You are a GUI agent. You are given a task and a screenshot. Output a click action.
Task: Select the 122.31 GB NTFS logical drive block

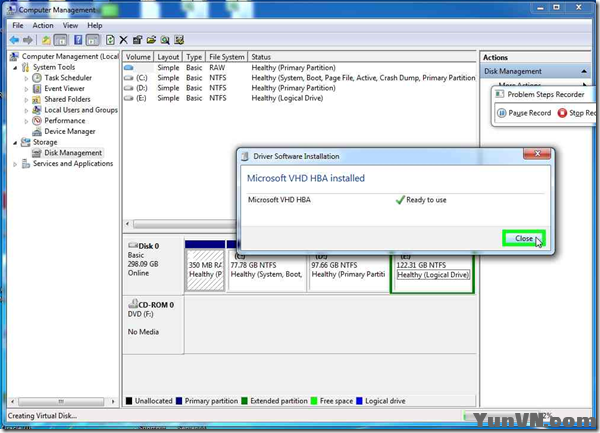point(432,274)
